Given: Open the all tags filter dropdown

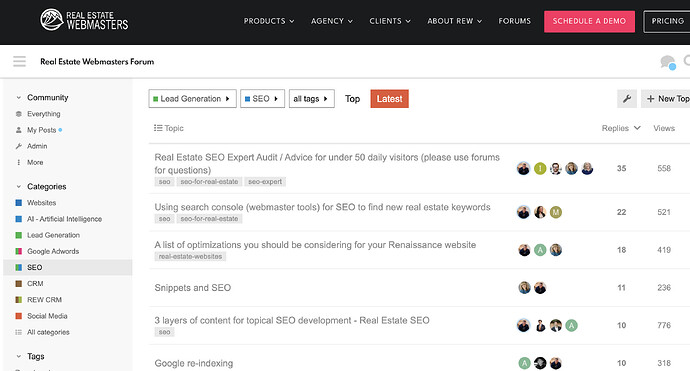Looking at the screenshot, I should point(312,99).
